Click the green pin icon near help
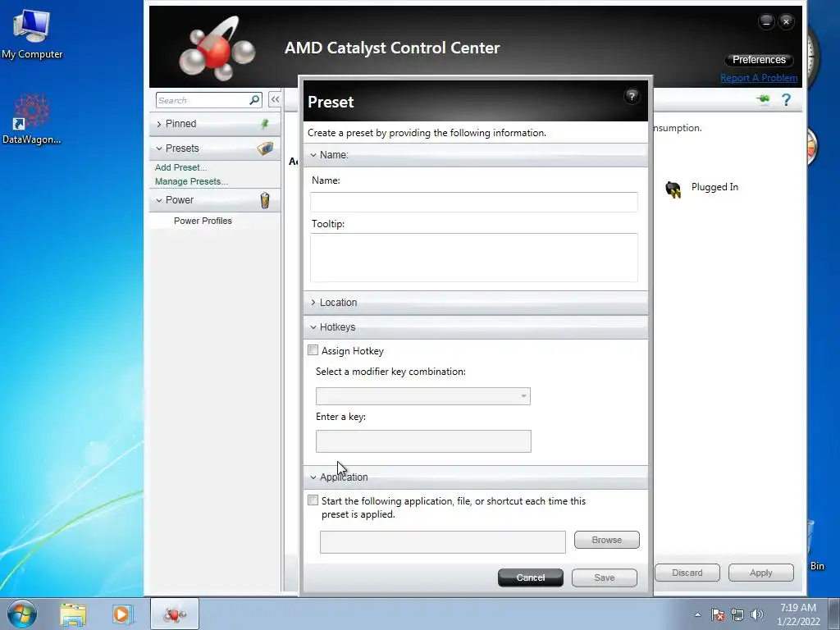 763,99
